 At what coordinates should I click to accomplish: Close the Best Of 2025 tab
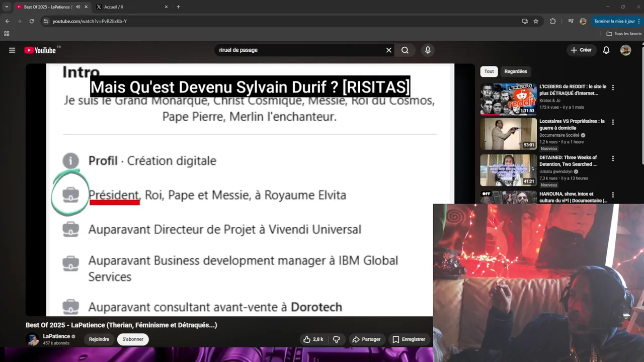coord(86,7)
